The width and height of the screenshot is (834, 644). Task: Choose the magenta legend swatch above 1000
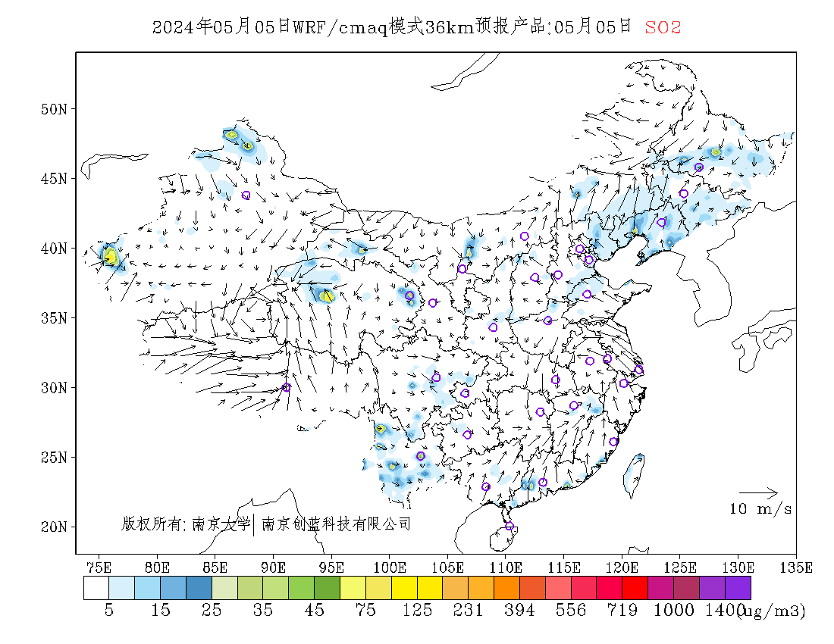[660, 588]
